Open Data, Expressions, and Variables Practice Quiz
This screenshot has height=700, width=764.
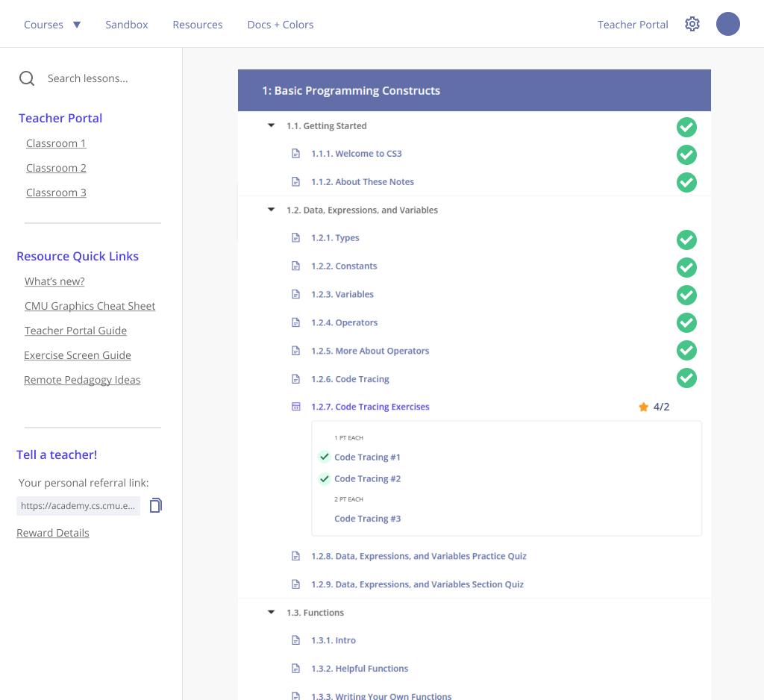tap(419, 556)
